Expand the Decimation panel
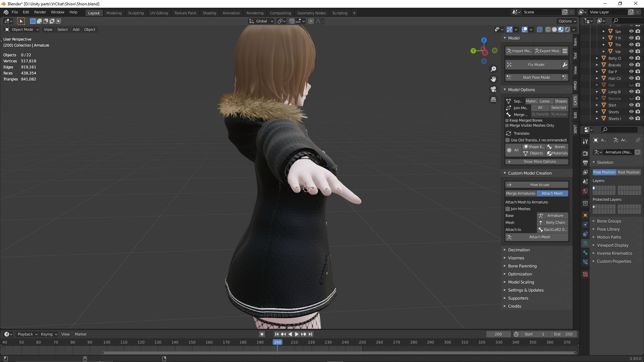The height and width of the screenshot is (362, 644). point(519,250)
